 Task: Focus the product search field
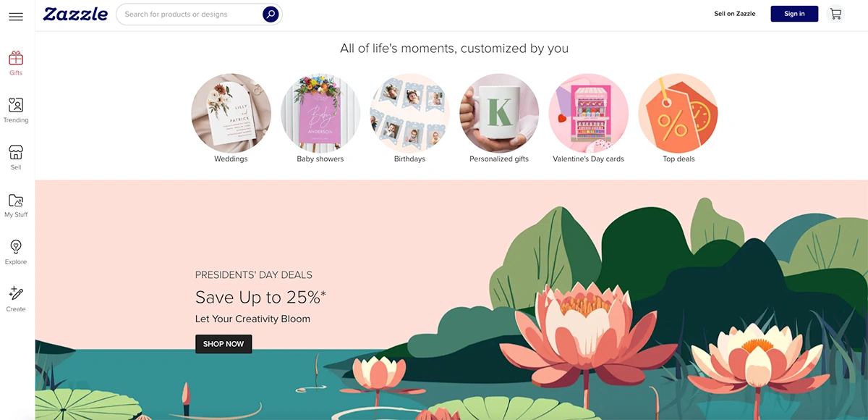point(190,14)
